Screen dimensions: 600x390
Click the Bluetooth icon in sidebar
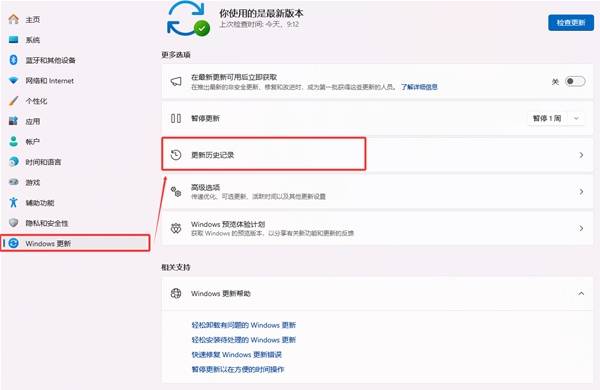(13, 60)
